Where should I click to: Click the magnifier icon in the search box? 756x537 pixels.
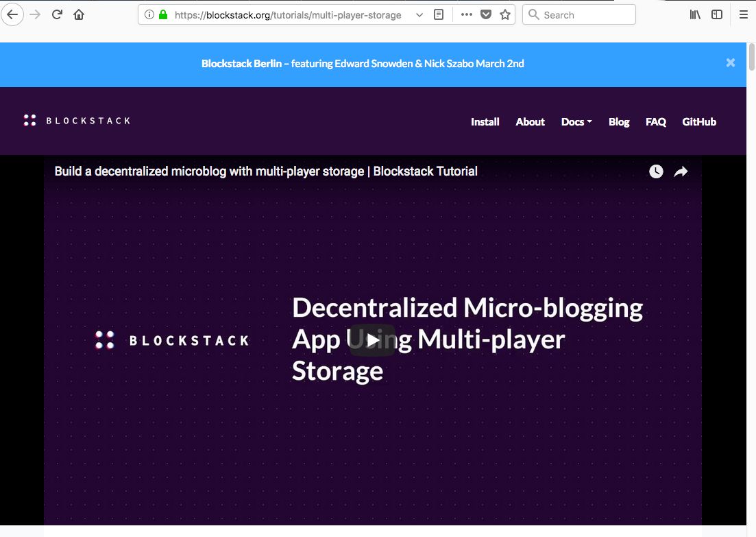point(533,14)
